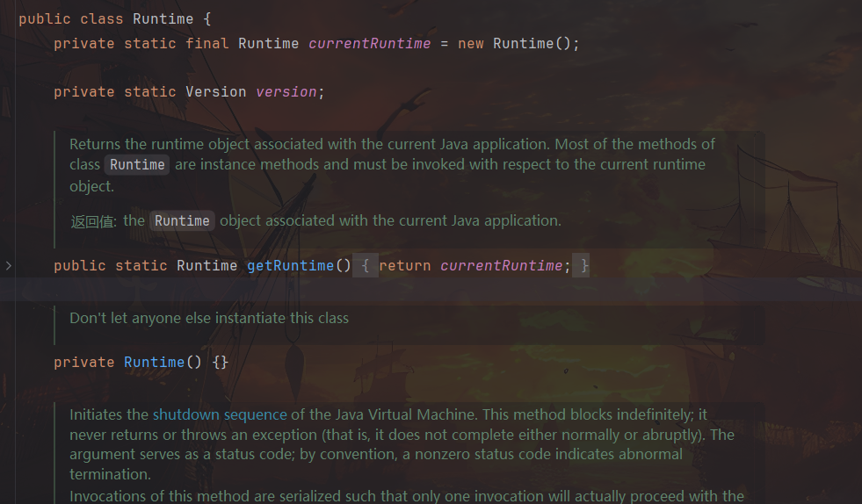Click the 返回值 label in rendered docs
The image size is (862, 504).
click(x=92, y=221)
